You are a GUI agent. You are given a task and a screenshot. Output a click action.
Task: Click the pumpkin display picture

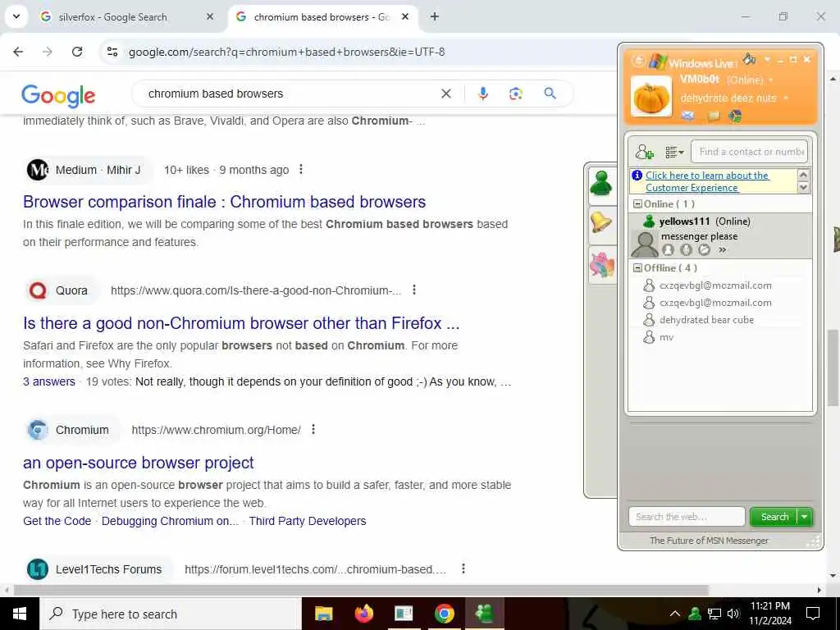(x=651, y=97)
